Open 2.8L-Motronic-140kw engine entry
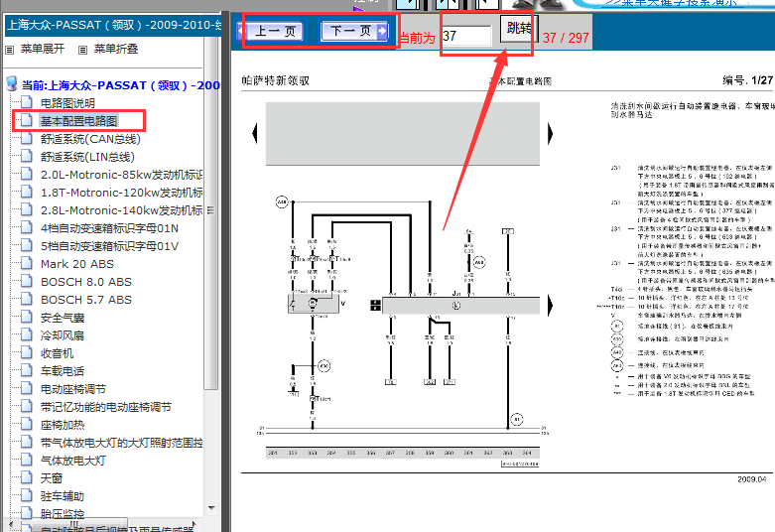Image resolution: width=775 pixels, height=532 pixels. (x=122, y=210)
